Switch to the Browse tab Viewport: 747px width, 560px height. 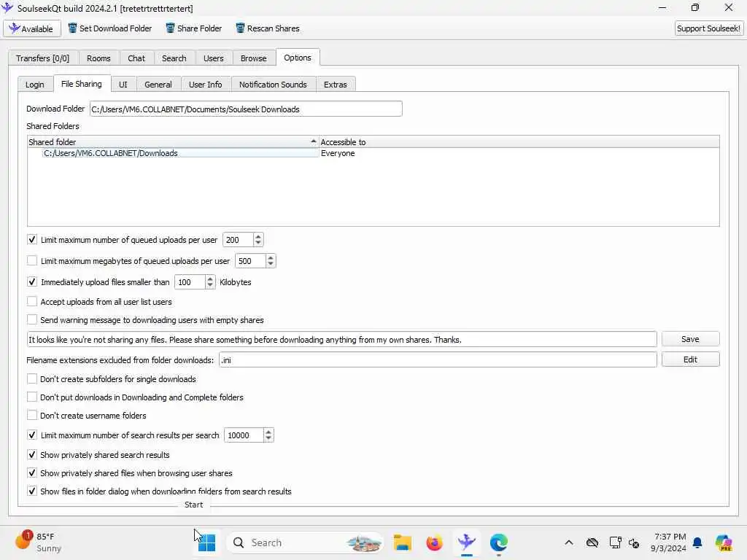[253, 58]
